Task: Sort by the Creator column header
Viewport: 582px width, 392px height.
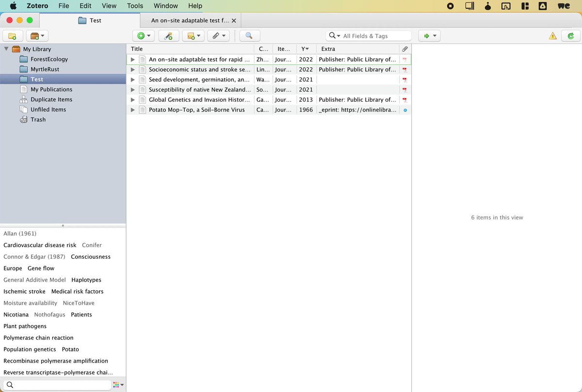Action: point(263,49)
